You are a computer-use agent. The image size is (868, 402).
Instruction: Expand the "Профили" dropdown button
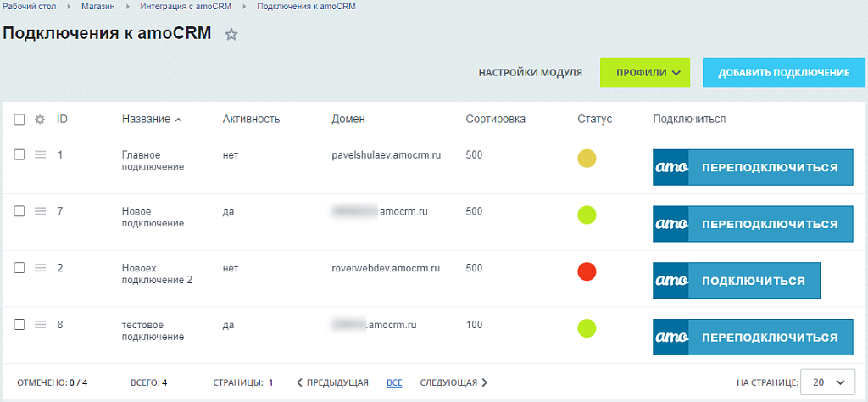pyautogui.click(x=645, y=73)
